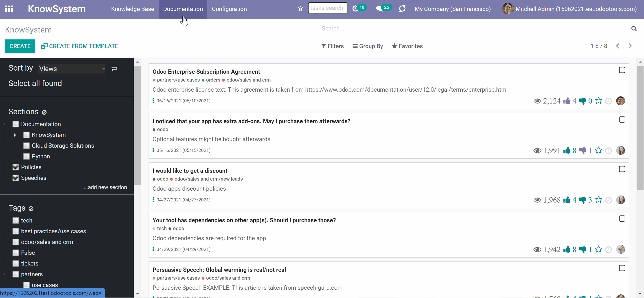Open the Favorites dropdown
Viewport: 644px width, 298px height.
(x=407, y=46)
